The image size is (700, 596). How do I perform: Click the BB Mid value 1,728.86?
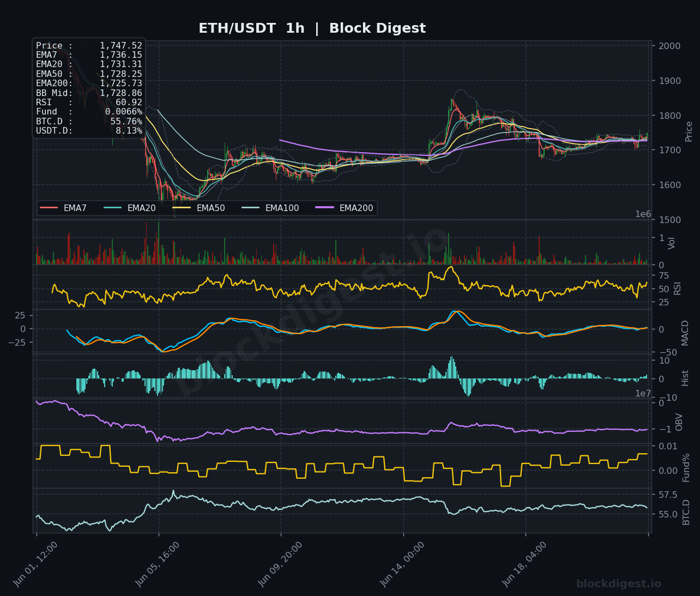(x=120, y=93)
